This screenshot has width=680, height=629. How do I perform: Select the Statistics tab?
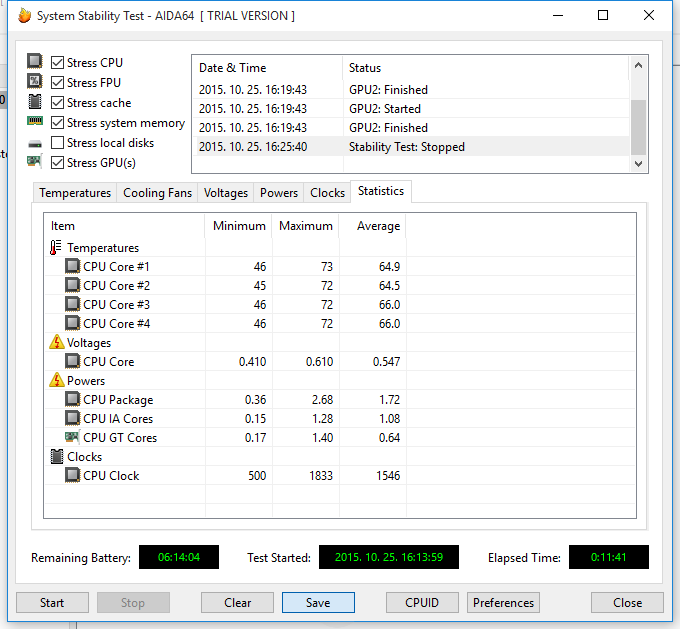(x=381, y=191)
